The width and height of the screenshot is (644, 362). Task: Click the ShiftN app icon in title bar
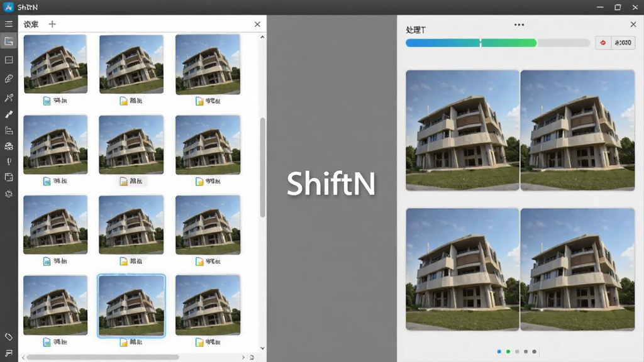[8, 7]
